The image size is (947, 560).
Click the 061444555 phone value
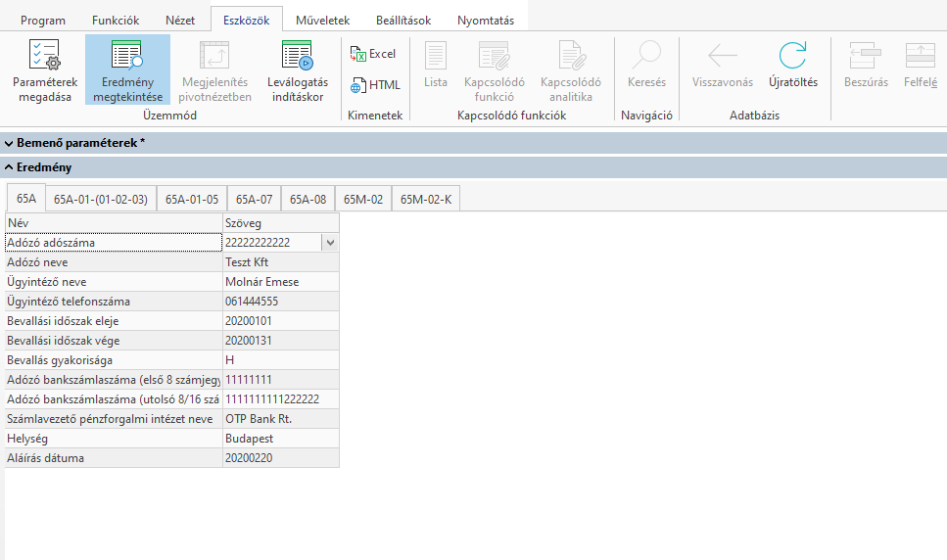[x=281, y=302]
